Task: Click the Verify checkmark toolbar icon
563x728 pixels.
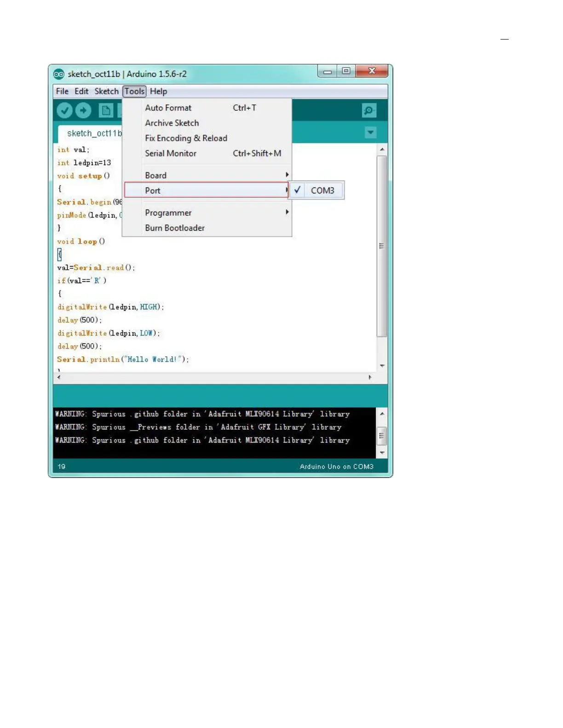Action: click(x=65, y=110)
